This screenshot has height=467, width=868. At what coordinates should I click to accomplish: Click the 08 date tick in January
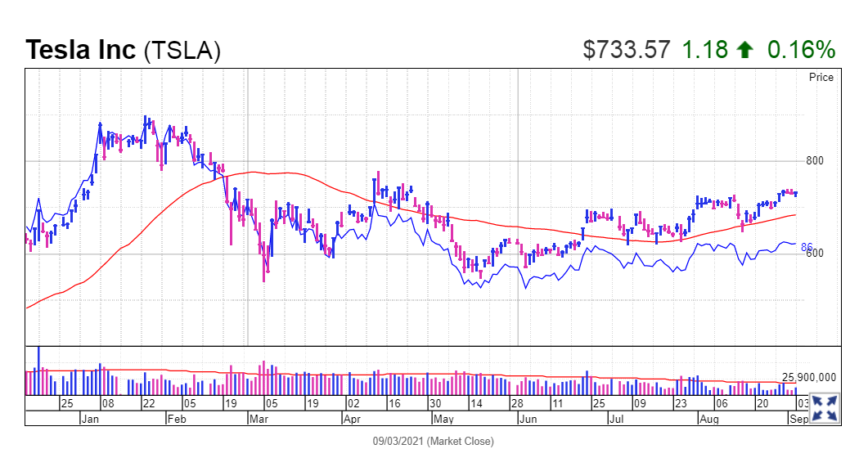coord(108,403)
